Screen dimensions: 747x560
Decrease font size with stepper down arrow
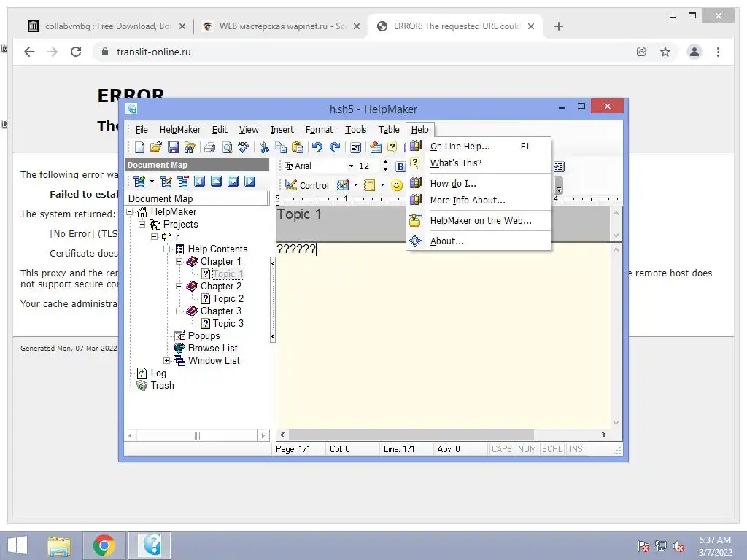[x=385, y=169]
